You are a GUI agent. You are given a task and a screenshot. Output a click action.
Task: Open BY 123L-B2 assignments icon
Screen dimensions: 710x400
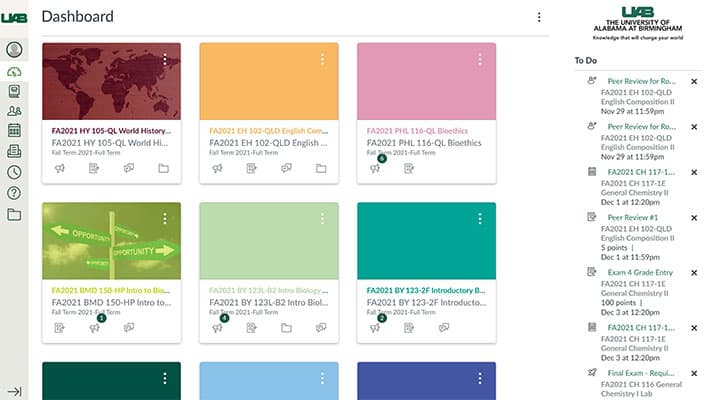click(252, 328)
